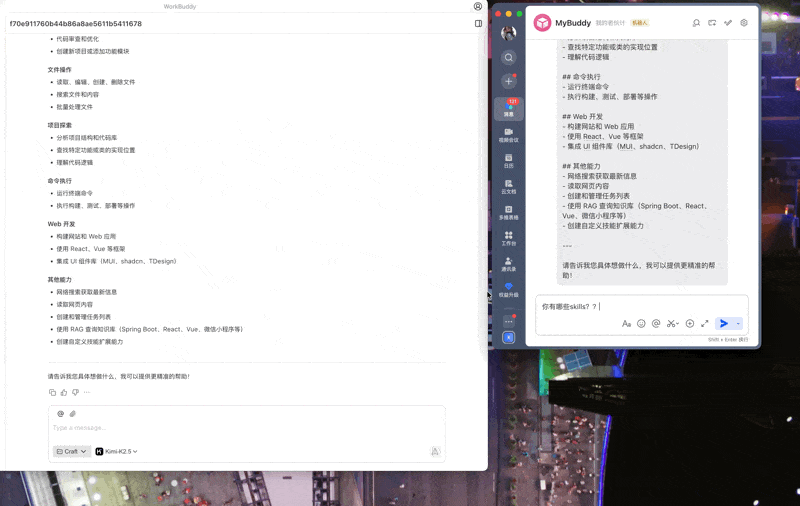Open the Calendar sidebar item
The height and width of the screenshot is (506, 800).
[509, 161]
